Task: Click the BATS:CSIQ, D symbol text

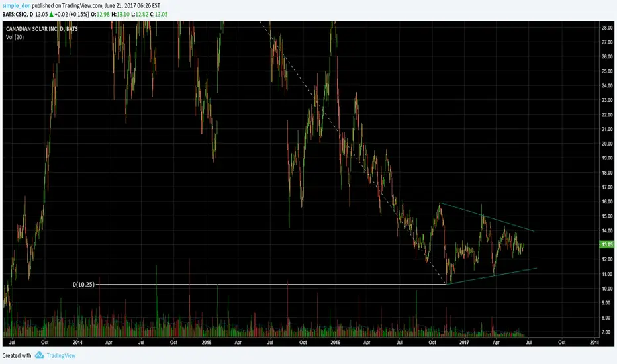Action: click(x=17, y=14)
